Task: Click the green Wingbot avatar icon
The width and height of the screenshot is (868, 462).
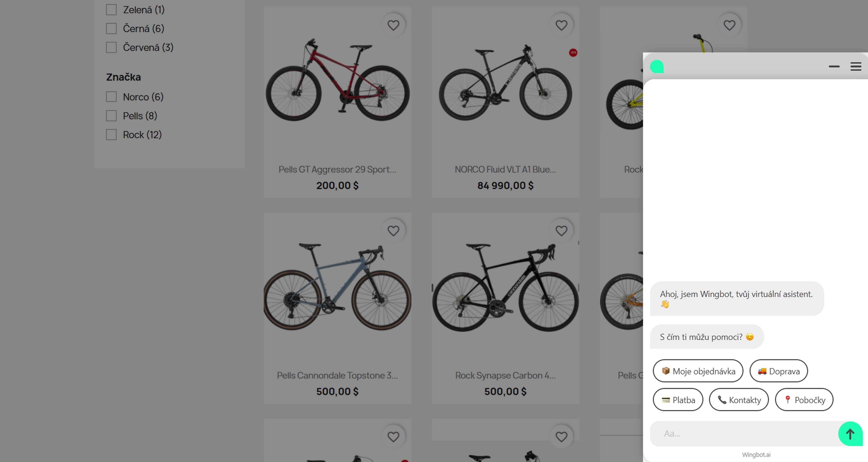Action: [x=657, y=66]
